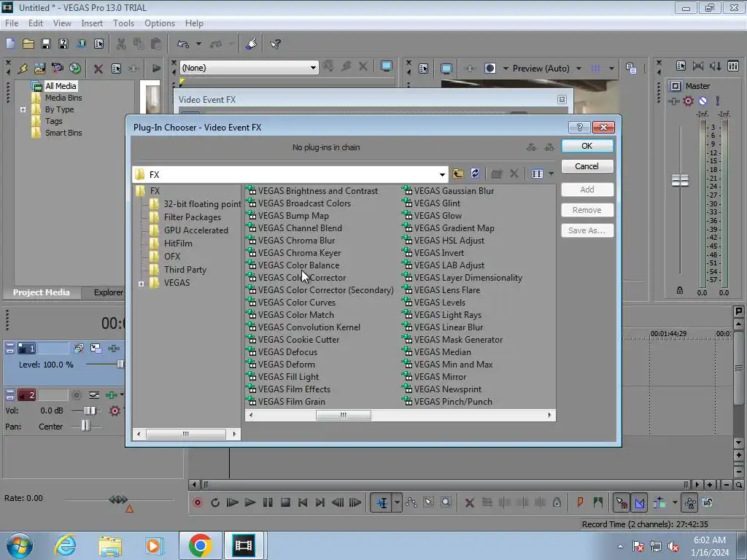Image resolution: width=747 pixels, height=560 pixels.
Task: Click the Plug-In Chooser help question button
Action: tap(579, 127)
